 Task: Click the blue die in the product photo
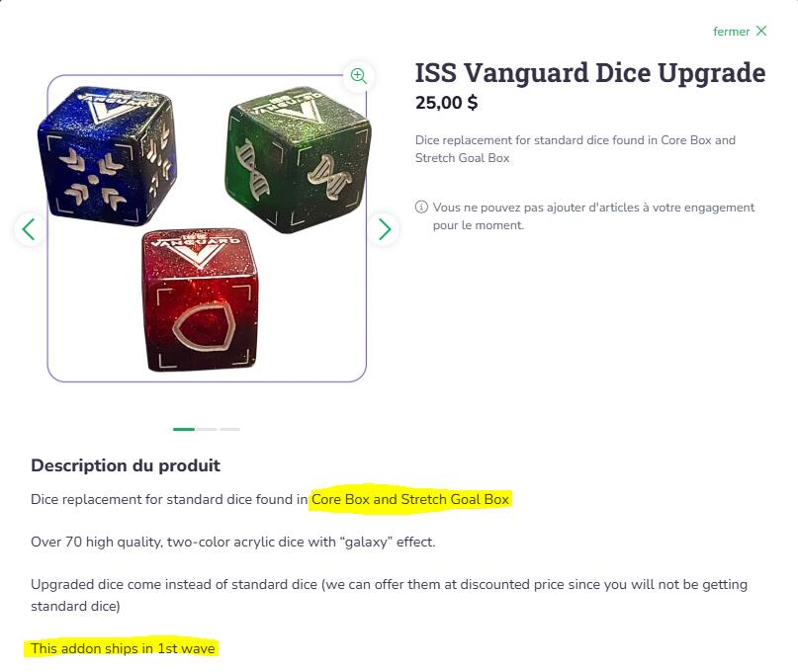(x=107, y=156)
